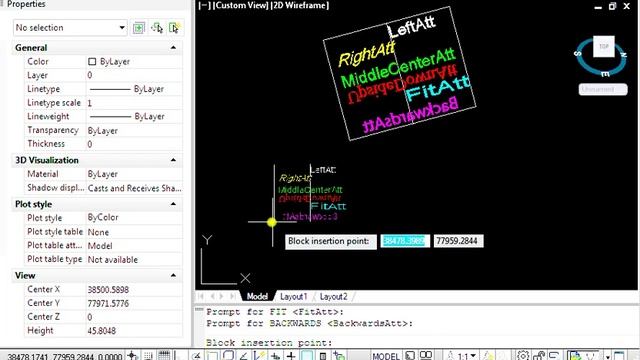Minimize the drawing window
Image resolution: width=640 pixels, height=360 pixels.
[x=598, y=7]
